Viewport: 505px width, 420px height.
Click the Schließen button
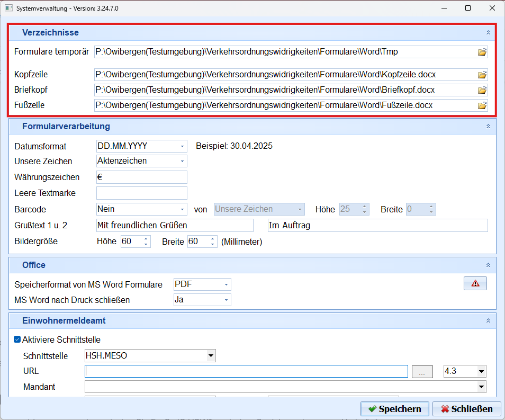[x=466, y=409]
